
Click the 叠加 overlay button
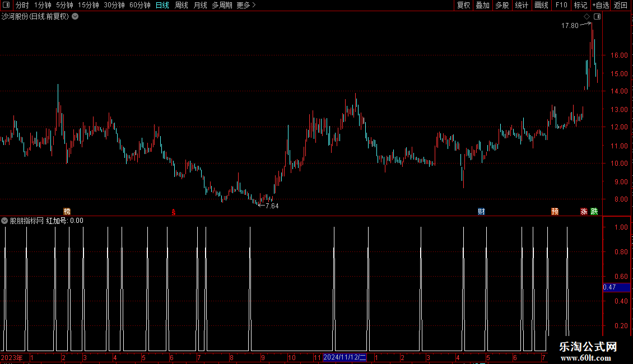pos(482,5)
